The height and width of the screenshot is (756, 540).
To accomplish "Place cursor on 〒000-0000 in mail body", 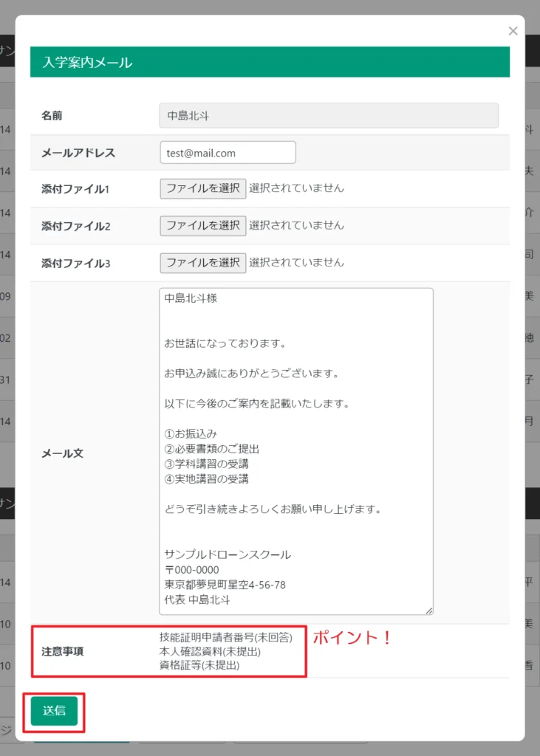I will [x=191, y=569].
